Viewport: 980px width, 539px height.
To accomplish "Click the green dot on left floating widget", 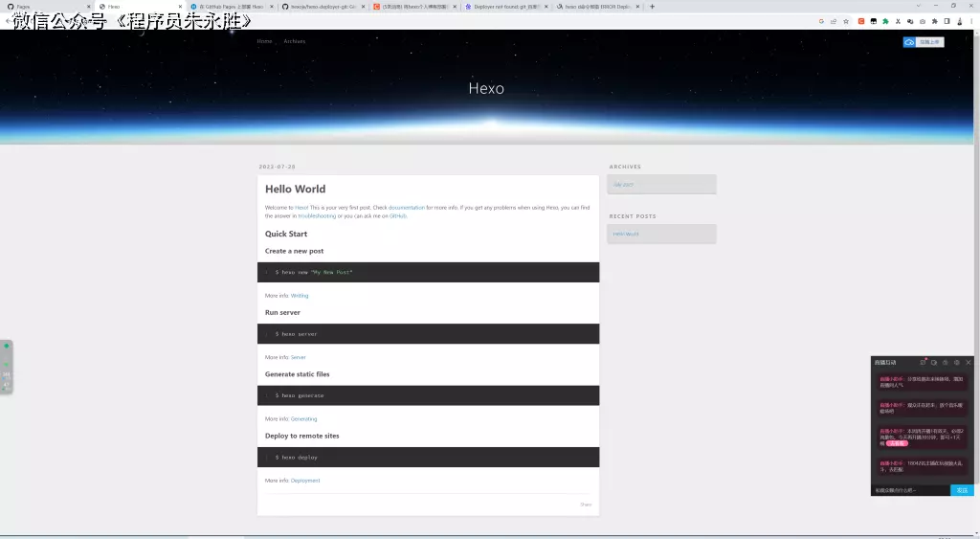I will [7, 346].
